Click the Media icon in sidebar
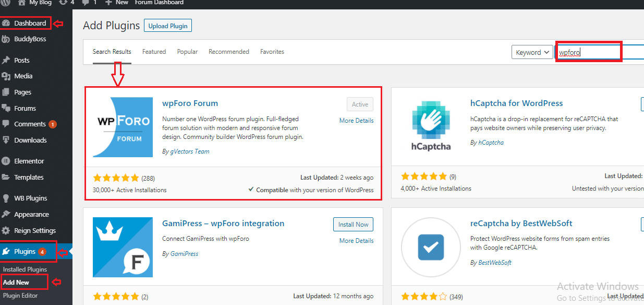 [x=6, y=76]
